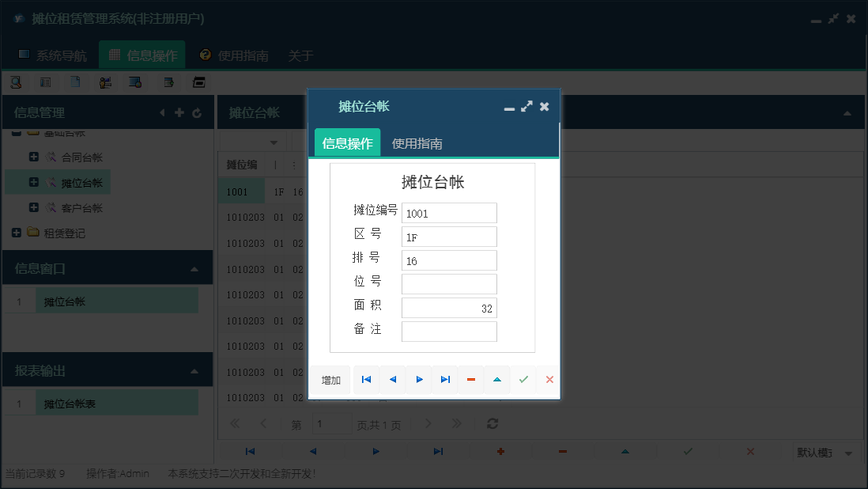Click the page number input field
868x489 pixels.
tap(332, 424)
